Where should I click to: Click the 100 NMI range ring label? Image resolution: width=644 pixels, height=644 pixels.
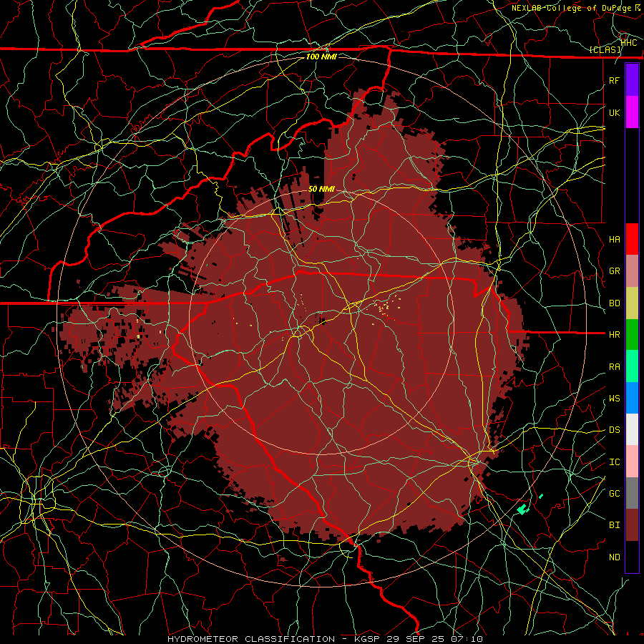point(321,57)
